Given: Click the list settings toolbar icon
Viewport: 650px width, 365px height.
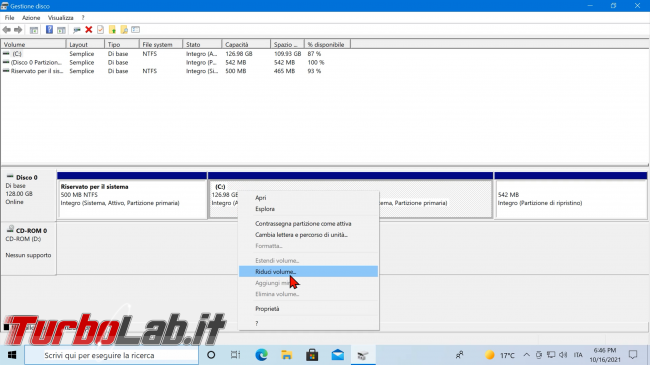Looking at the screenshot, I should tap(136, 30).
